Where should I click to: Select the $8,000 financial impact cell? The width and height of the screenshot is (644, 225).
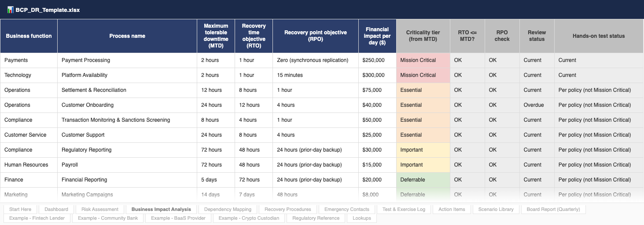(377, 195)
